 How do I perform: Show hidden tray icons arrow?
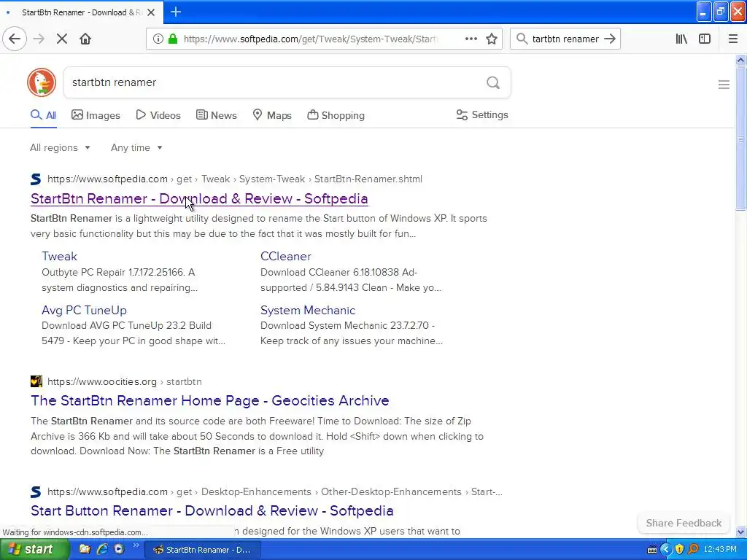[x=665, y=549]
